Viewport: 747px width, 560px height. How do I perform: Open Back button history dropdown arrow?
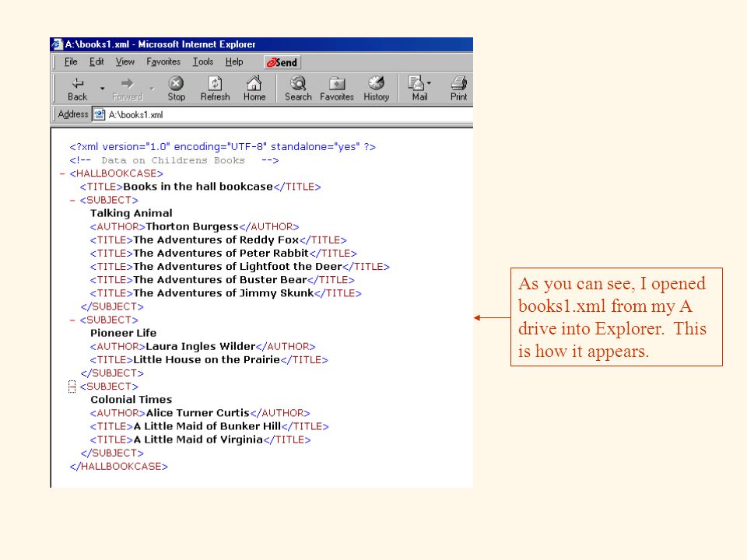[103, 89]
